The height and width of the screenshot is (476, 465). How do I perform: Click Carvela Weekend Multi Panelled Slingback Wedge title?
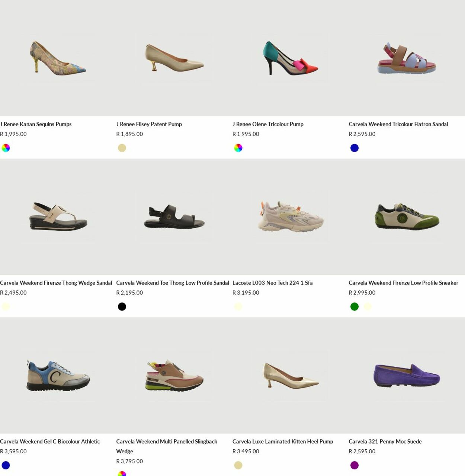coord(167,447)
